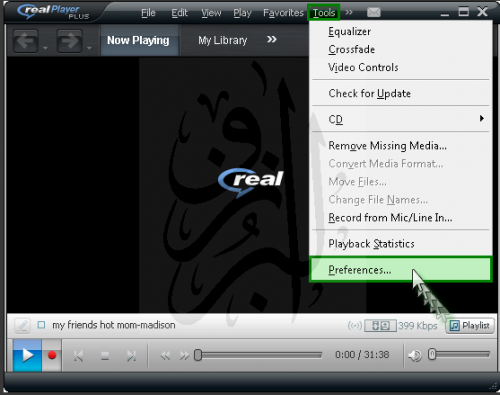Click the edit clip info pencil icon
Image resolution: width=500 pixels, height=395 pixels.
click(x=22, y=325)
